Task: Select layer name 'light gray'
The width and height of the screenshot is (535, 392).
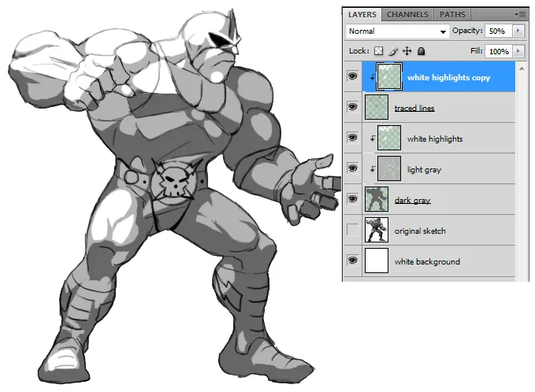Action: [x=424, y=170]
